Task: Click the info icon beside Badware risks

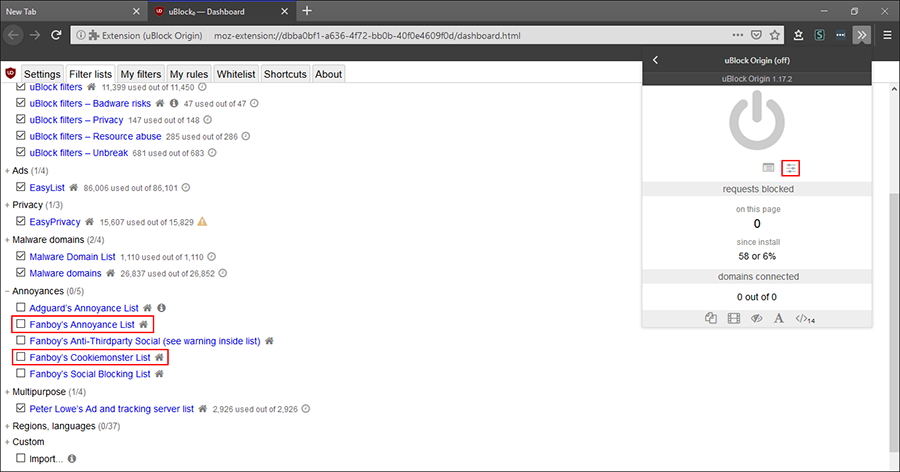Action: click(174, 103)
